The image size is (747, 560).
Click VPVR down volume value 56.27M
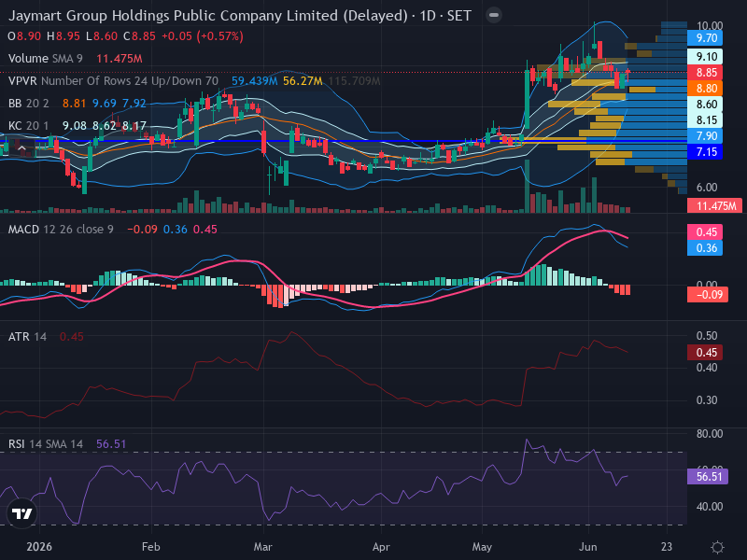click(x=303, y=81)
